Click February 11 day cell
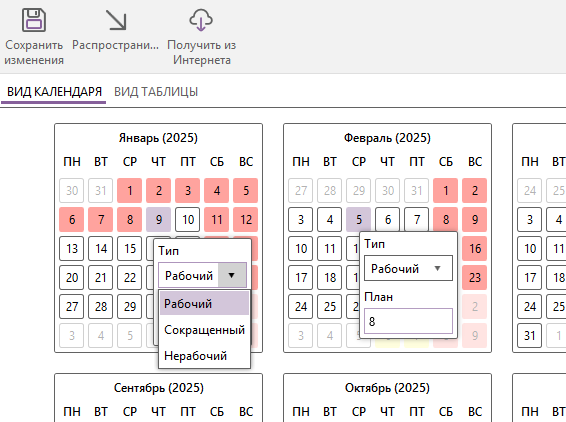The width and height of the screenshot is (566, 422). coord(330,248)
